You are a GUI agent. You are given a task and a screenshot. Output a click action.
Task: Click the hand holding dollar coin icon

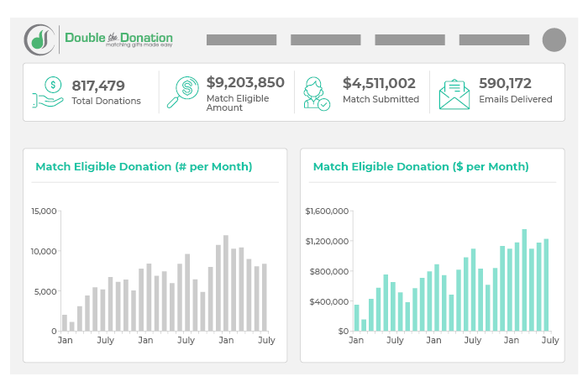(x=50, y=91)
